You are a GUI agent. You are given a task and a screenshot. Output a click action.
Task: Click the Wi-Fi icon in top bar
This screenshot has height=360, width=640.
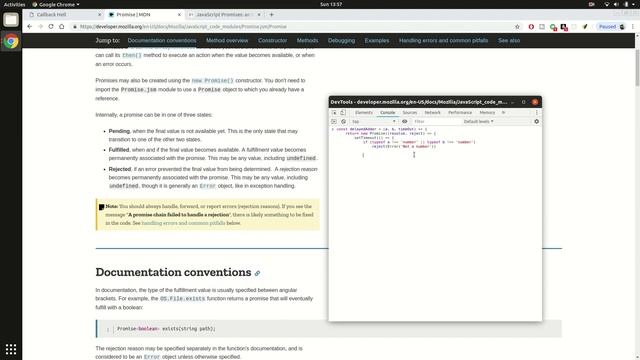click(x=607, y=4)
